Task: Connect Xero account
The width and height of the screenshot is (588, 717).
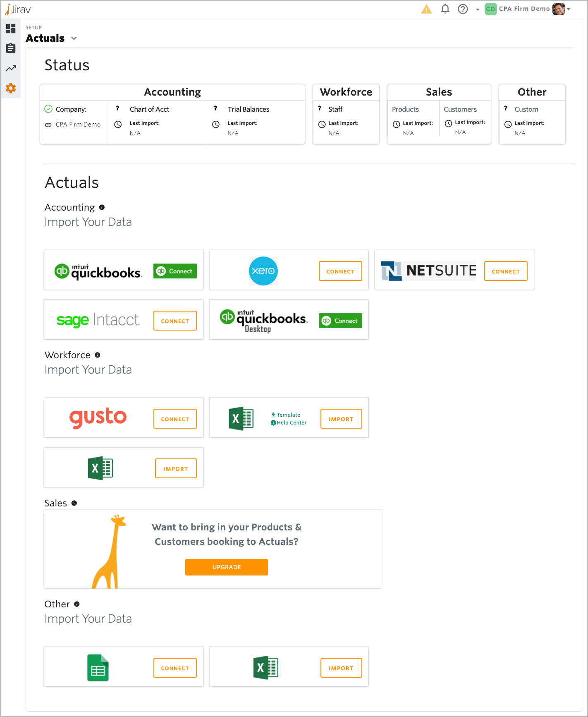Action: click(x=340, y=271)
